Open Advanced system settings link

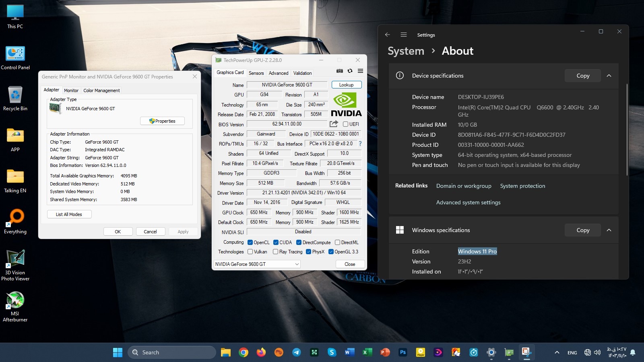468,202
